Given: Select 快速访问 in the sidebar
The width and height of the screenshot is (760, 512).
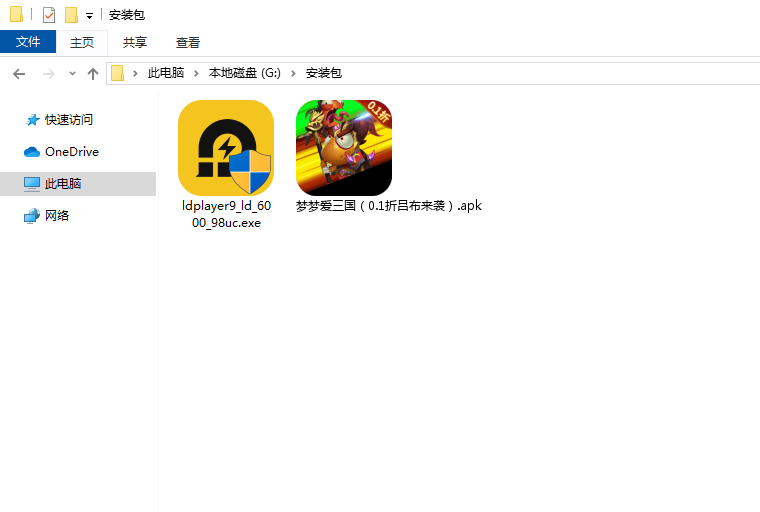Looking at the screenshot, I should point(68,120).
